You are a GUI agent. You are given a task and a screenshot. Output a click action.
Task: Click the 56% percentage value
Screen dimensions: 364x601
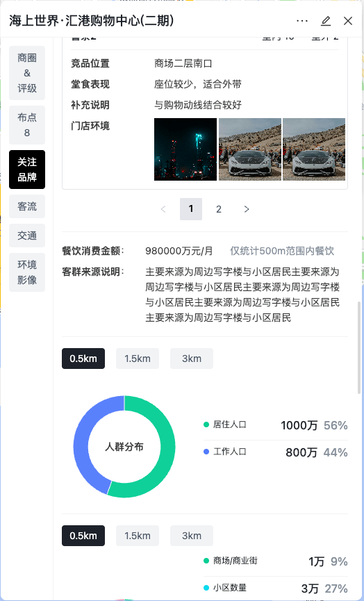pos(336,425)
